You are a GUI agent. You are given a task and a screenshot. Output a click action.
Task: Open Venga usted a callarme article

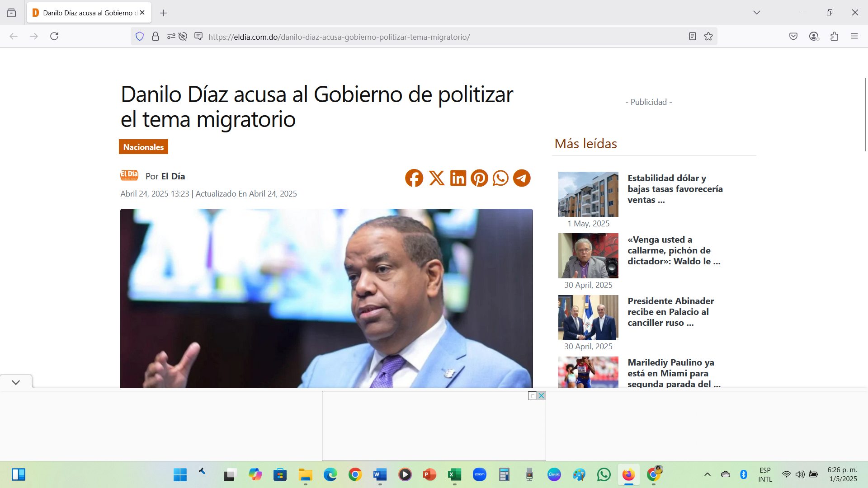[674, 250]
